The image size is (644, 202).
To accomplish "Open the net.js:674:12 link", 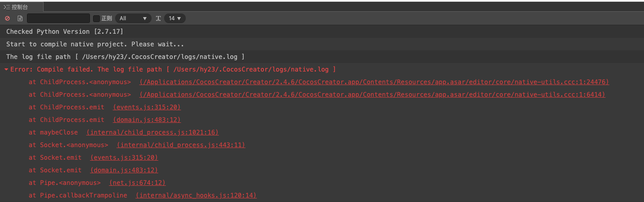I will tap(138, 183).
